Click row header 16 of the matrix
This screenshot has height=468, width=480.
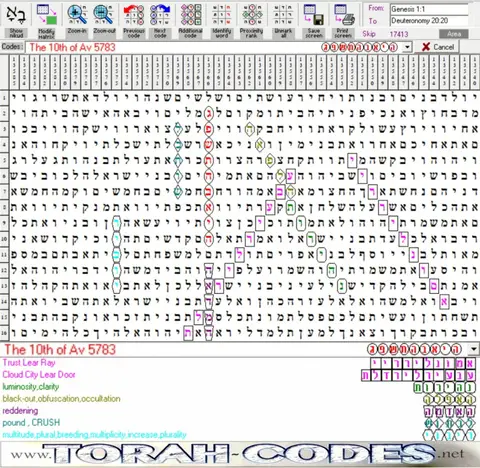click(x=4, y=332)
